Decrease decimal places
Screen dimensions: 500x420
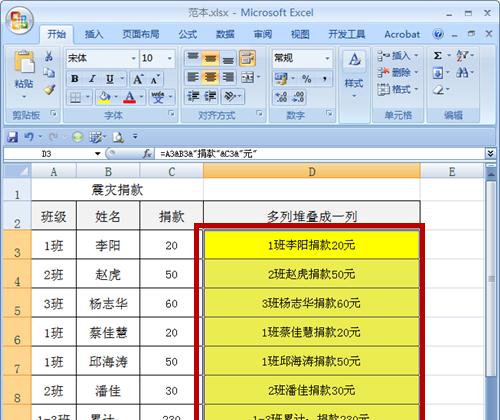point(298,97)
